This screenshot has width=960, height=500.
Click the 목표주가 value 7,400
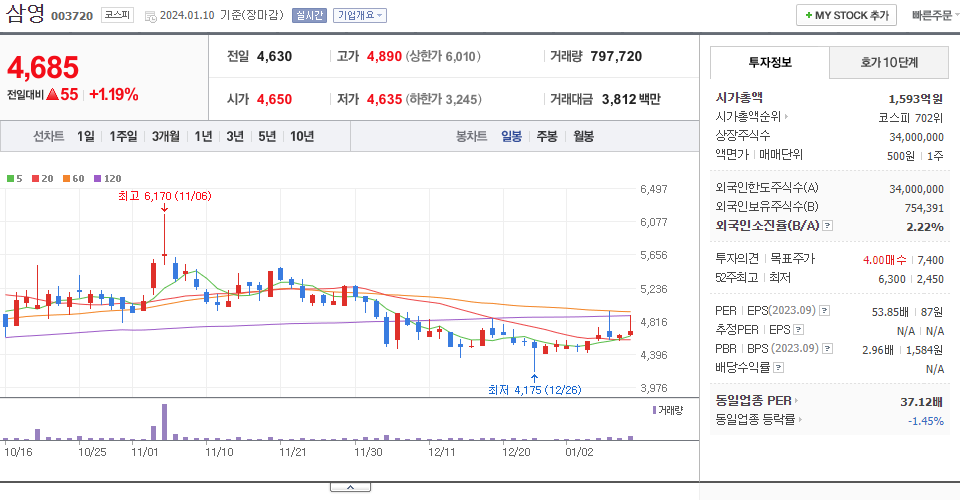[x=930, y=259]
